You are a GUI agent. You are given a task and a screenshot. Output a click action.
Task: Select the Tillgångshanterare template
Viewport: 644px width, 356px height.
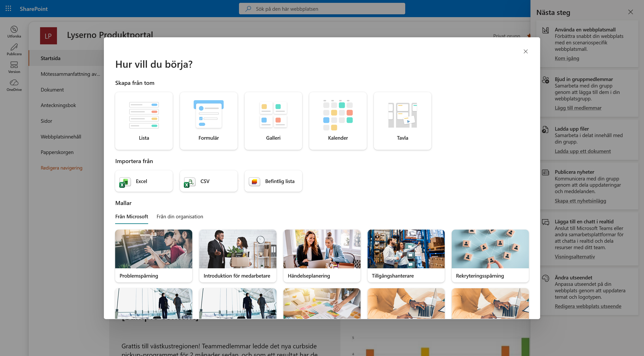pos(406,256)
